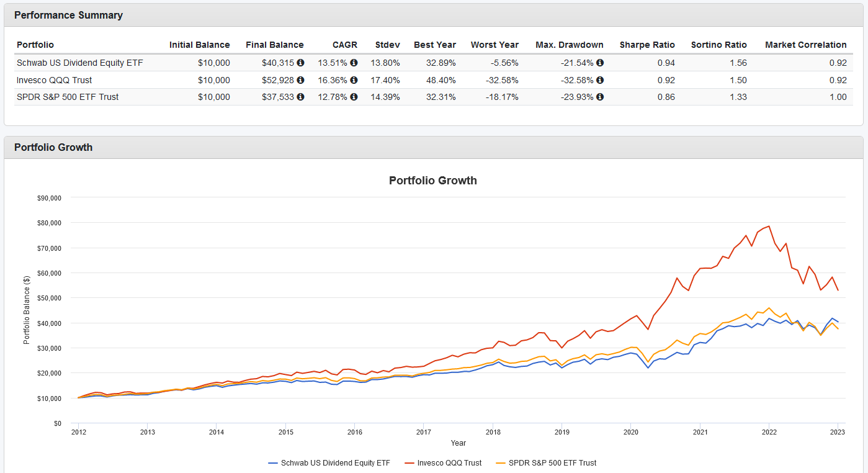Click info icon beside -23.93% drawdown
The width and height of the screenshot is (868, 473).
(x=600, y=97)
